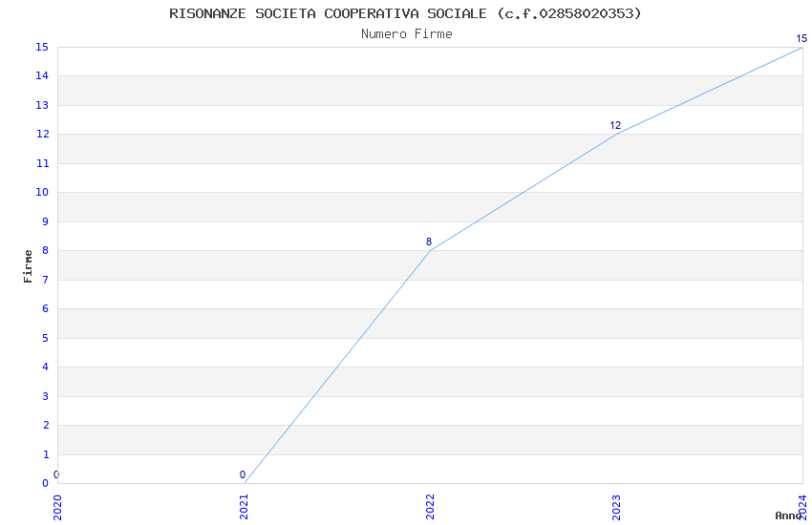Click y-axis tick value 14
Screen dimensions: 812x525
tap(42, 76)
